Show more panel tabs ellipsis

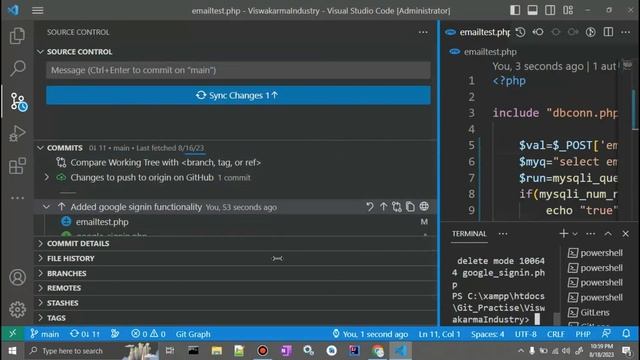point(503,234)
